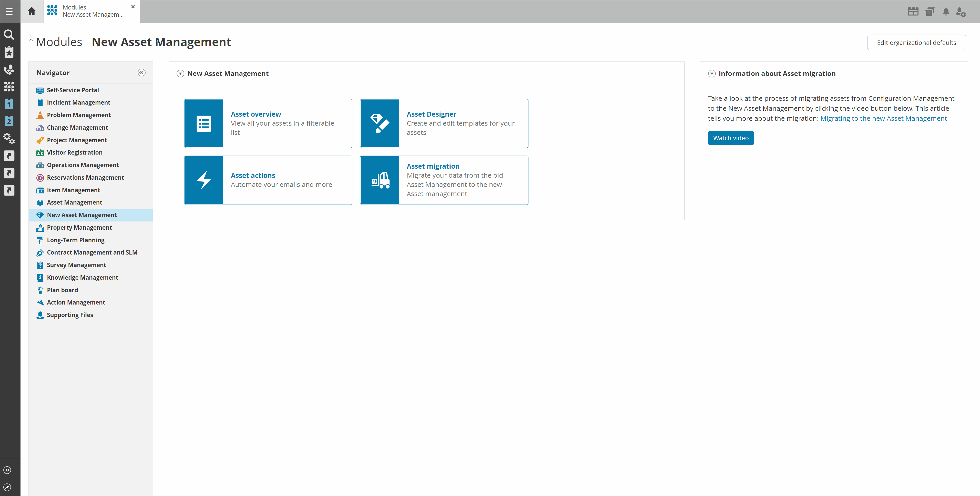This screenshot has width=980, height=496.
Task: Click the Watch video button
Action: click(731, 138)
